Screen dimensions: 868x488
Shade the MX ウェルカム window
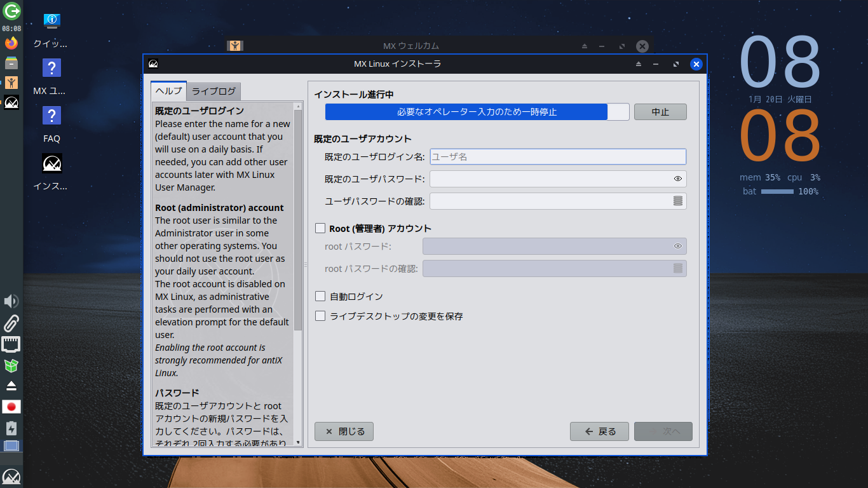(585, 46)
